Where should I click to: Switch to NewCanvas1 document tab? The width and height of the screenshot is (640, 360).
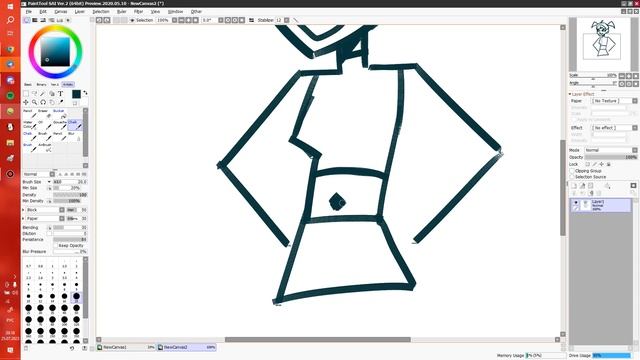pyautogui.click(x=126, y=347)
